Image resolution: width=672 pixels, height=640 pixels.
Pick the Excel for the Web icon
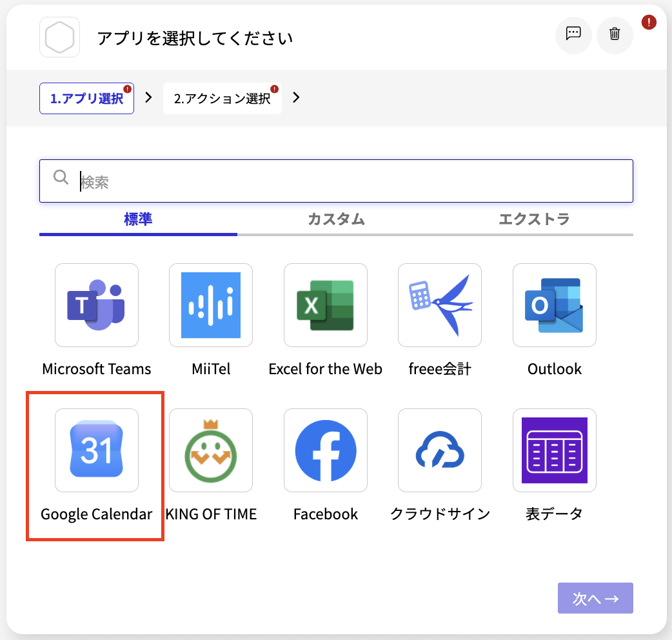tap(325, 305)
